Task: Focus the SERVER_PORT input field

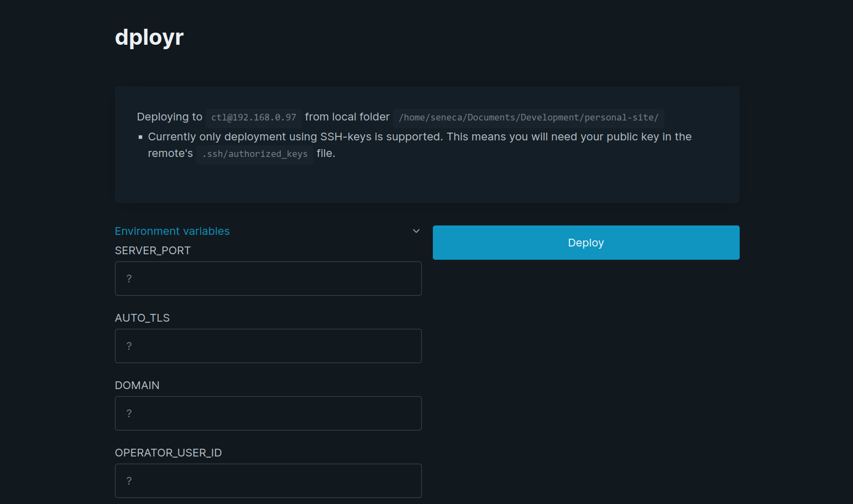Action: [x=268, y=279]
